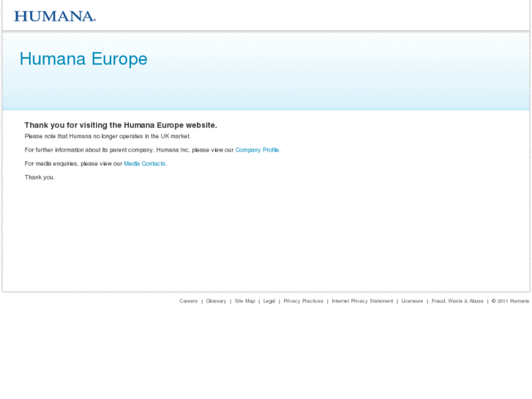The height and width of the screenshot is (399, 532).
Task: Open the Glossary footer link
Action: coord(216,301)
